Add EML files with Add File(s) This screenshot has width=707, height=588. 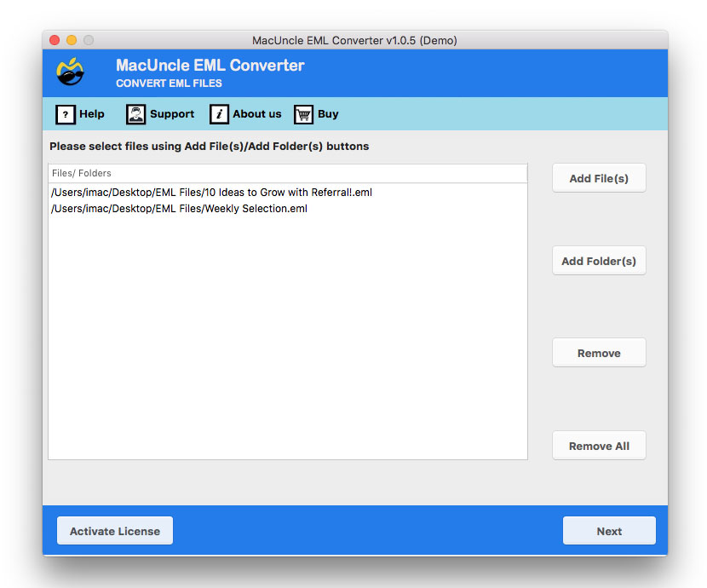599,178
